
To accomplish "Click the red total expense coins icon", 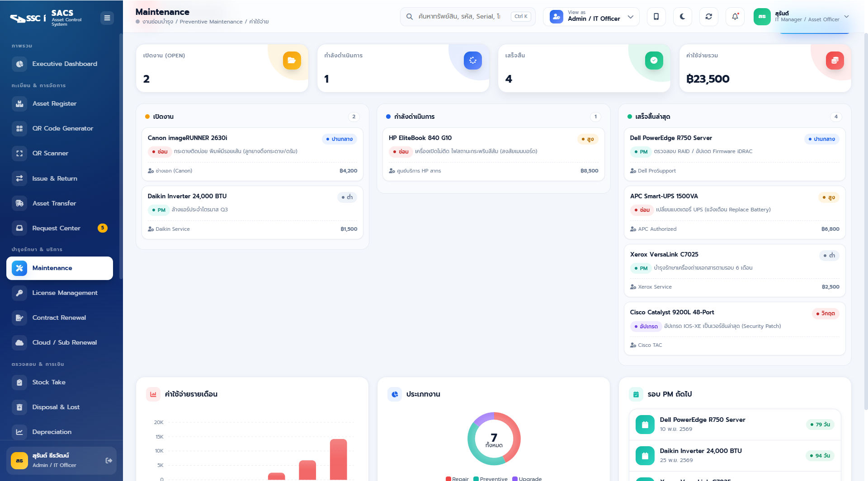I will click(835, 61).
